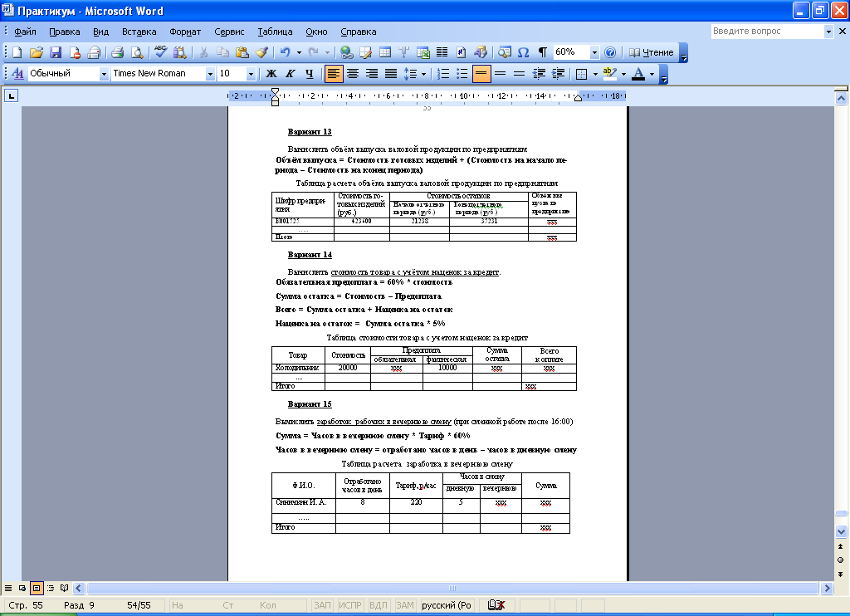This screenshot has height=616, width=850.
Task: Open the Columns layout button
Action: [442, 52]
